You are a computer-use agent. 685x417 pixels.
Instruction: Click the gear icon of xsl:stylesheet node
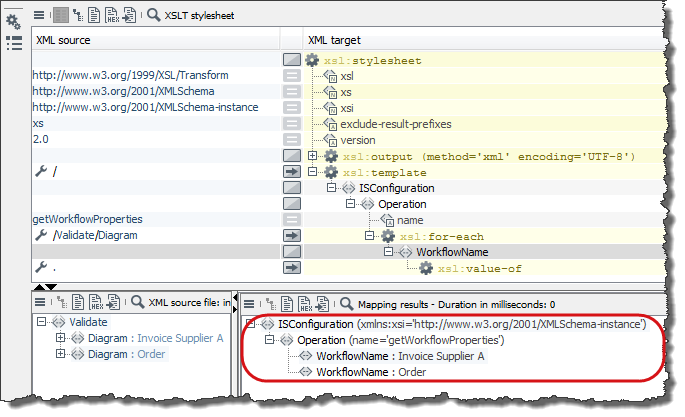coord(312,60)
